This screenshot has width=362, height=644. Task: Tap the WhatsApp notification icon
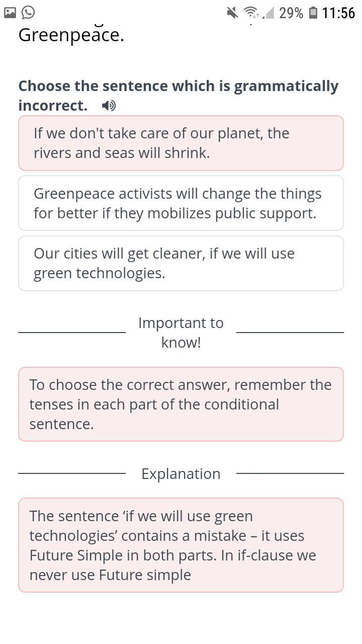28,13
